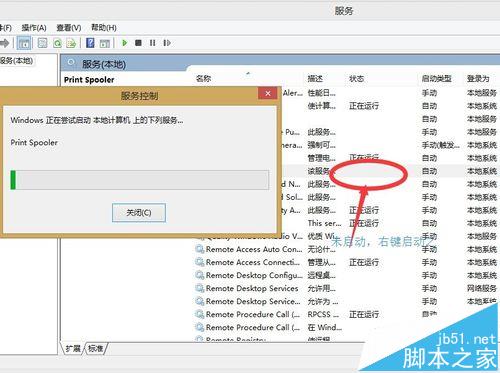Sort by the 启动类型 column header

click(436, 79)
